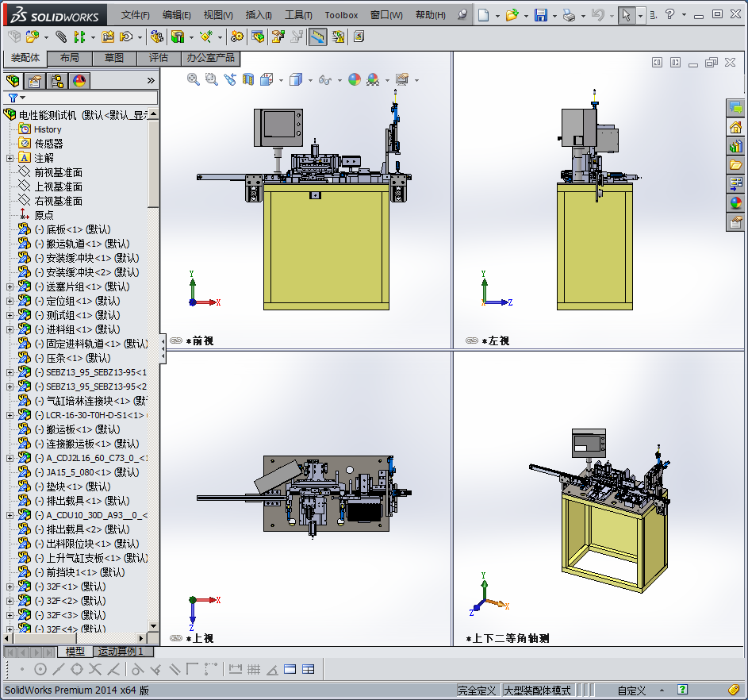Click the Save floppy disk icon

pos(540,15)
